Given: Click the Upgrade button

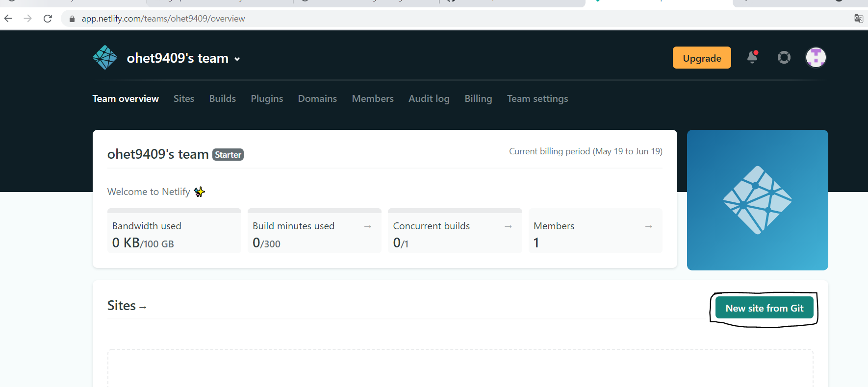Looking at the screenshot, I should (x=702, y=58).
